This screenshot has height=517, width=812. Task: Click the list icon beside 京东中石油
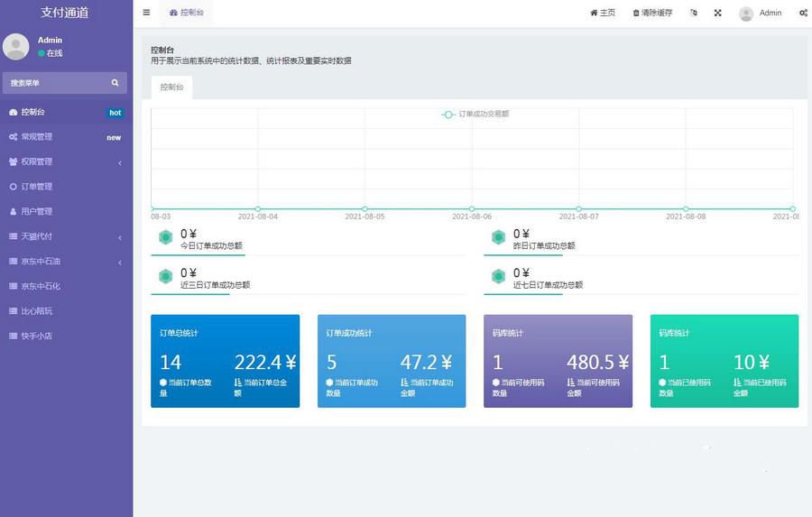13,261
